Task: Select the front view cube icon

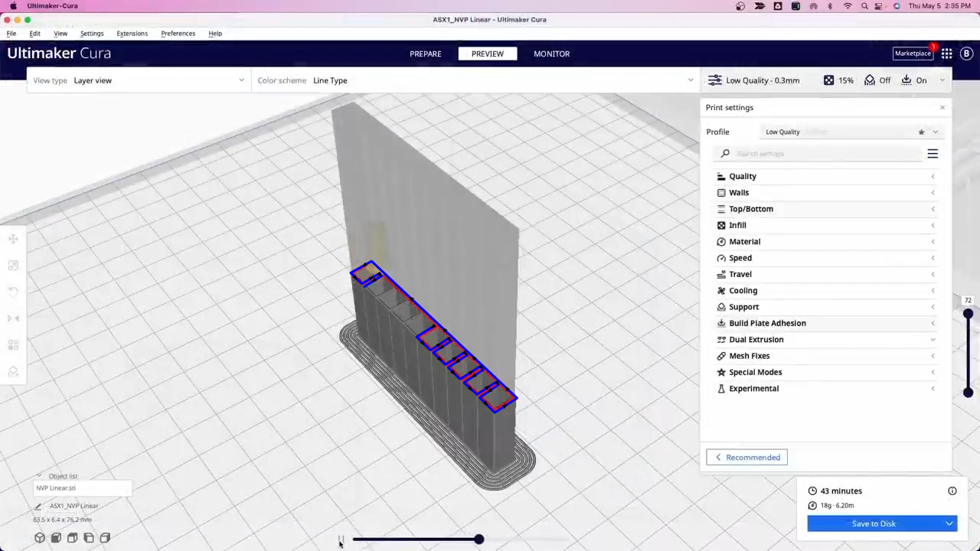Action: point(56,537)
